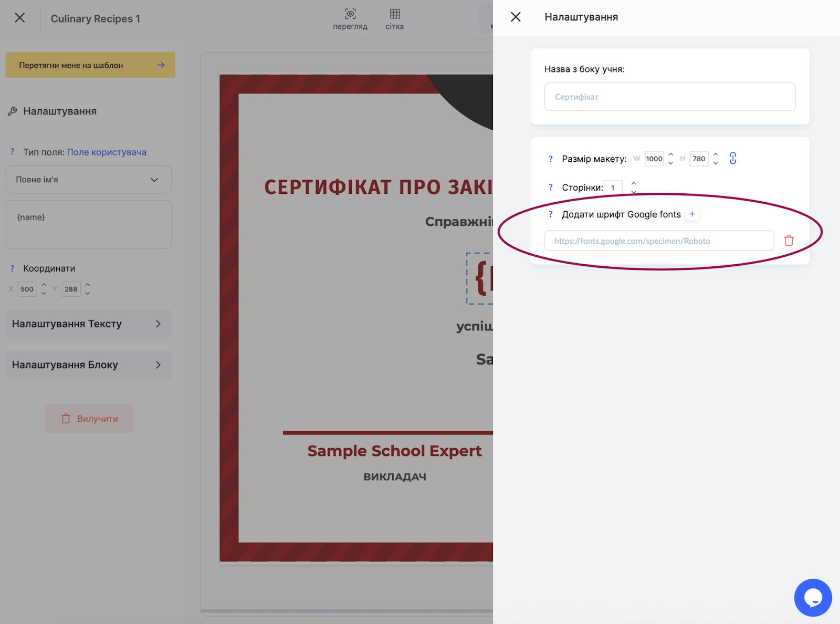
Task: Click the plus icon to add Google font
Action: coord(692,214)
